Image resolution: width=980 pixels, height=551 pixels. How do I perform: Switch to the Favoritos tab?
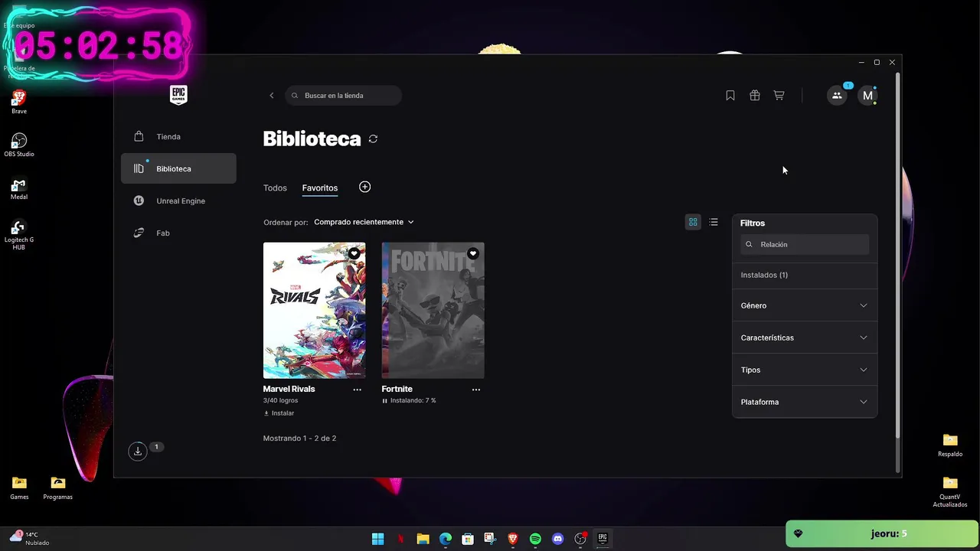coord(320,187)
